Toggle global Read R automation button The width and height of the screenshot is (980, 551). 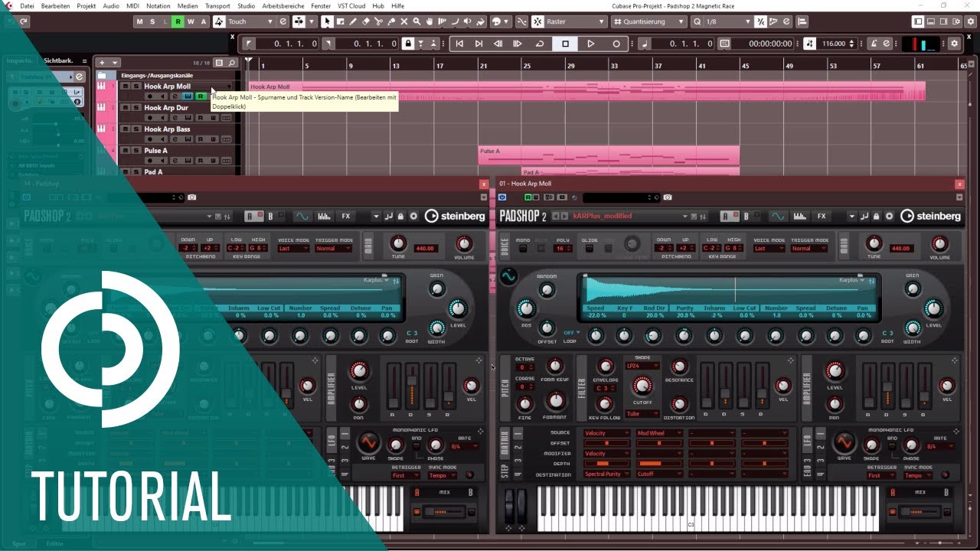tap(178, 21)
